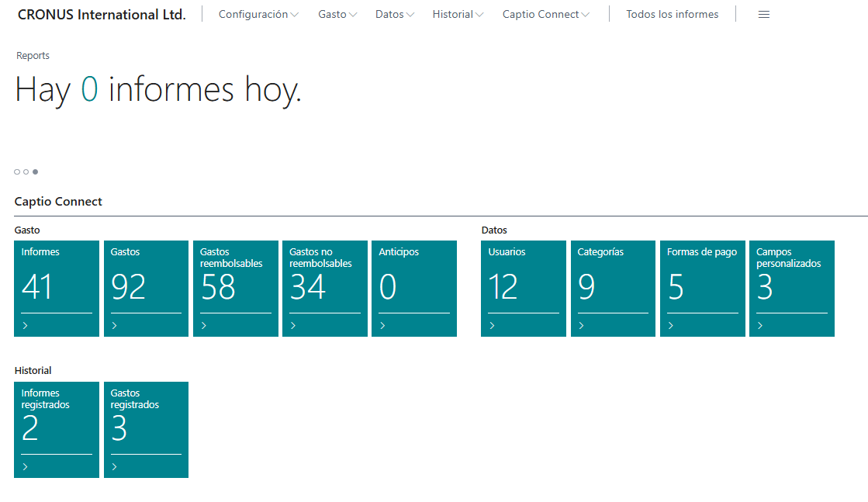This screenshot has height=502, width=868.
Task: Select the first headline page dot
Action: 17,171
